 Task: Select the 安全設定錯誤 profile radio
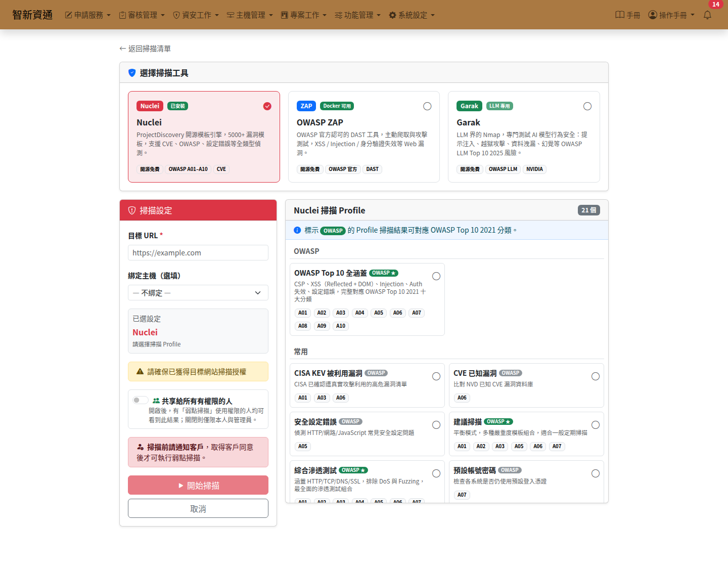click(x=436, y=425)
